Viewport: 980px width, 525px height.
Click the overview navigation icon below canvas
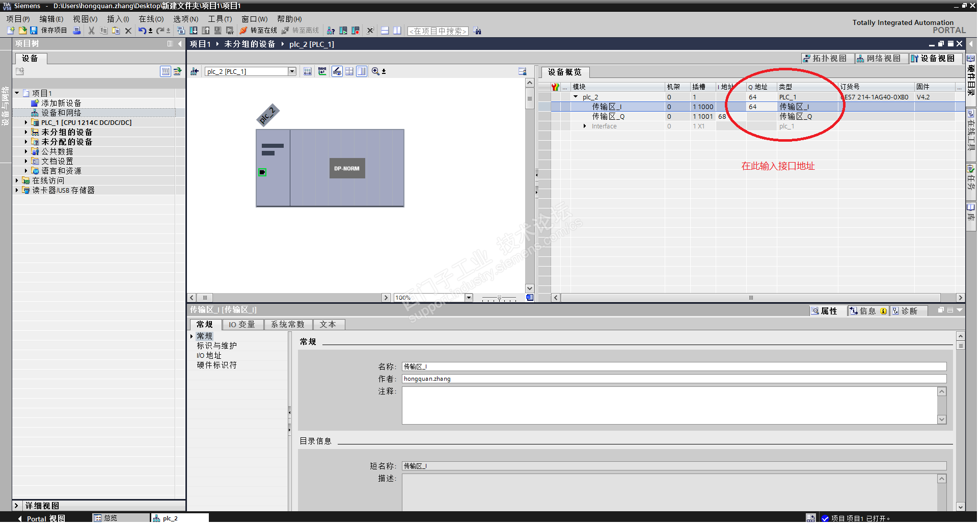point(530,298)
